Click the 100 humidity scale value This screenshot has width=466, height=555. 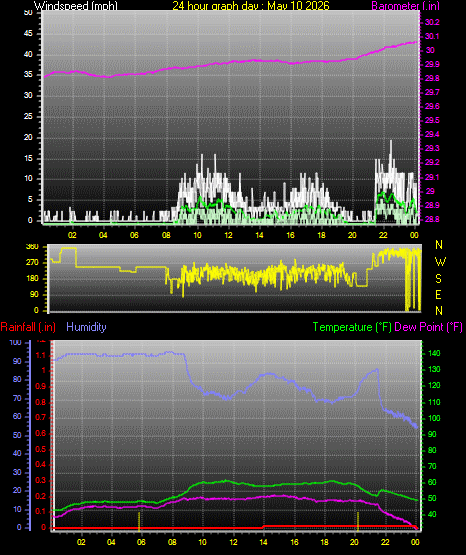[x=15, y=342]
